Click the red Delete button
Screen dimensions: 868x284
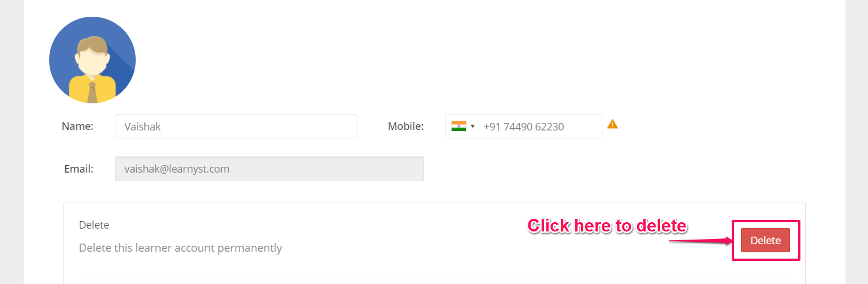pos(765,241)
